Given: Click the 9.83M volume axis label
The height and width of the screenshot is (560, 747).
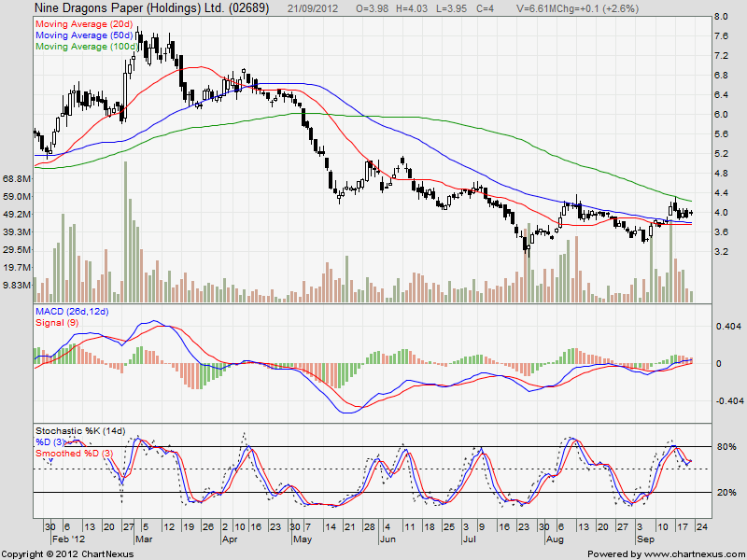Looking at the screenshot, I should click(16, 285).
